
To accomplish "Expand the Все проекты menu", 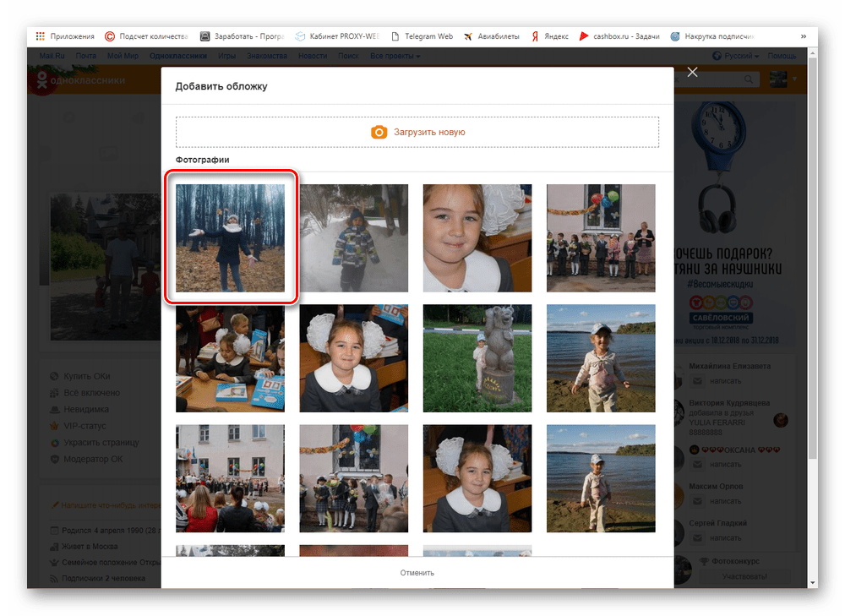I will 395,56.
